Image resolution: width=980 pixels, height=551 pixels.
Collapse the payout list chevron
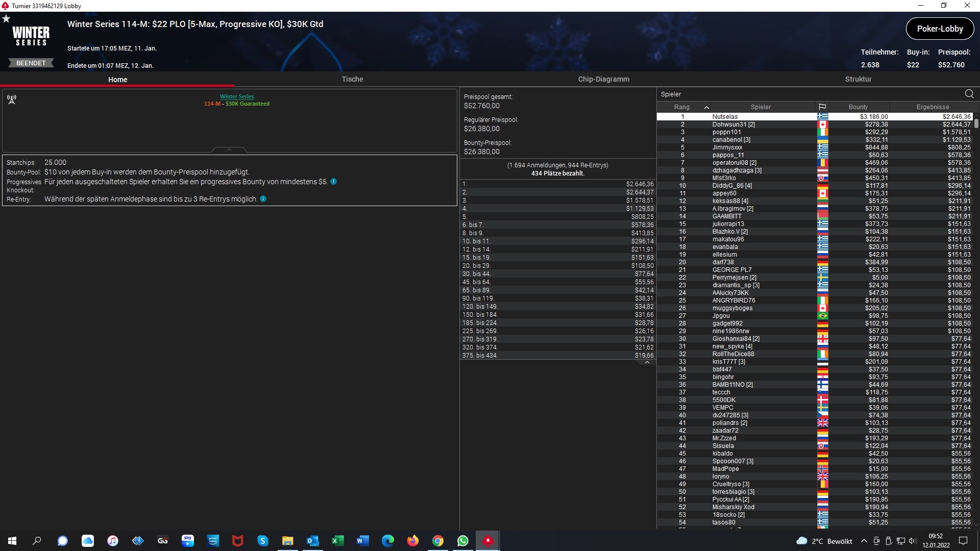tap(647, 362)
